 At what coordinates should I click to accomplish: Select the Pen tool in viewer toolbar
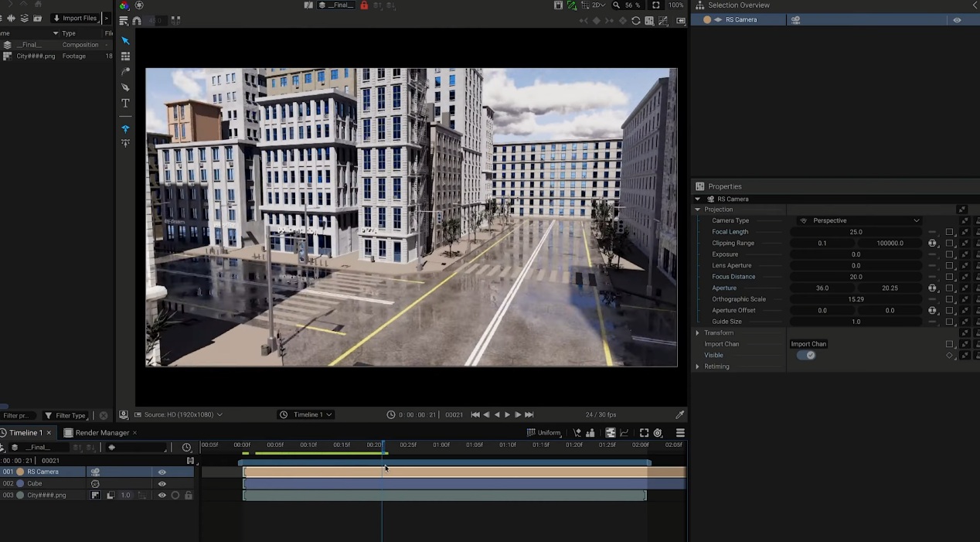[125, 87]
